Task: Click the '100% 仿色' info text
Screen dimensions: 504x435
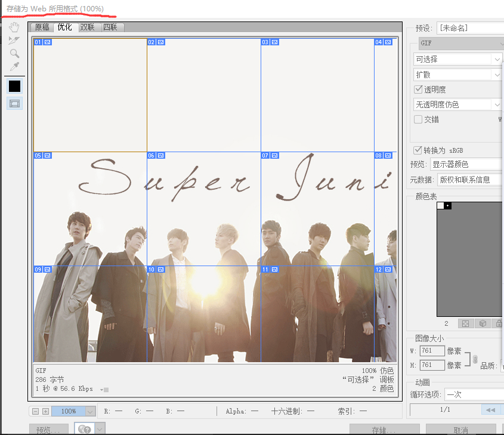Action: click(x=378, y=371)
